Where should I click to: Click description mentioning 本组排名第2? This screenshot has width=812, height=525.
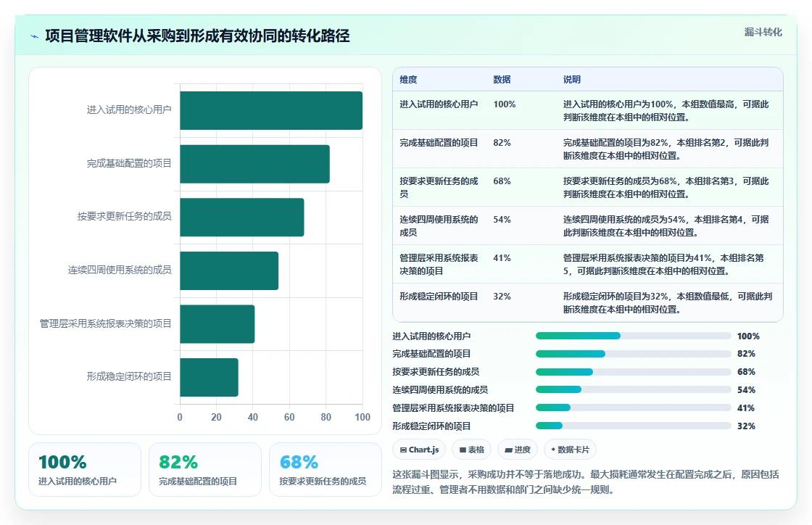(666, 149)
